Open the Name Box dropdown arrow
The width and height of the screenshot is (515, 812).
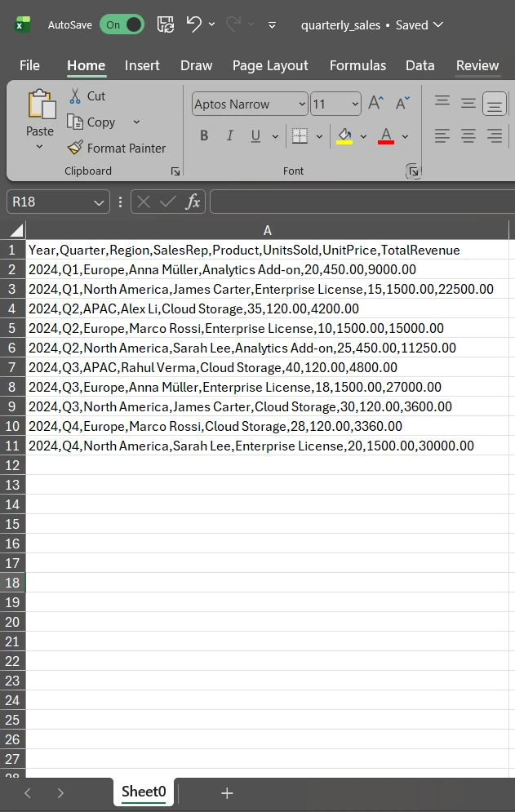tap(100, 202)
